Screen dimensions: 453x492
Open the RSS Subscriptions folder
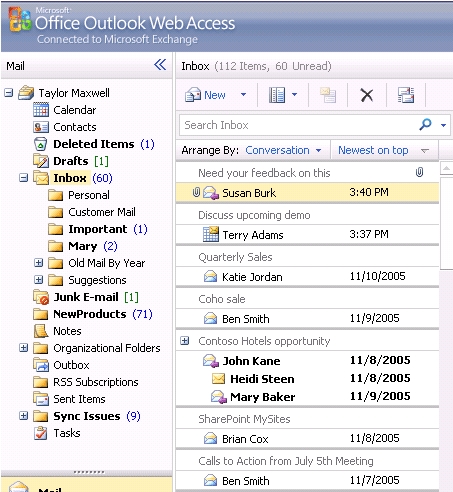96,382
